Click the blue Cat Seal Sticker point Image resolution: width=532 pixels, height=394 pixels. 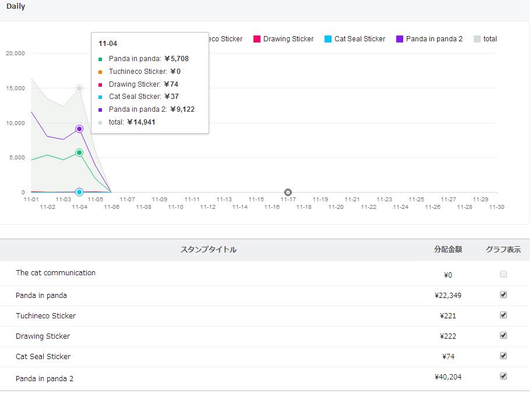click(x=79, y=192)
